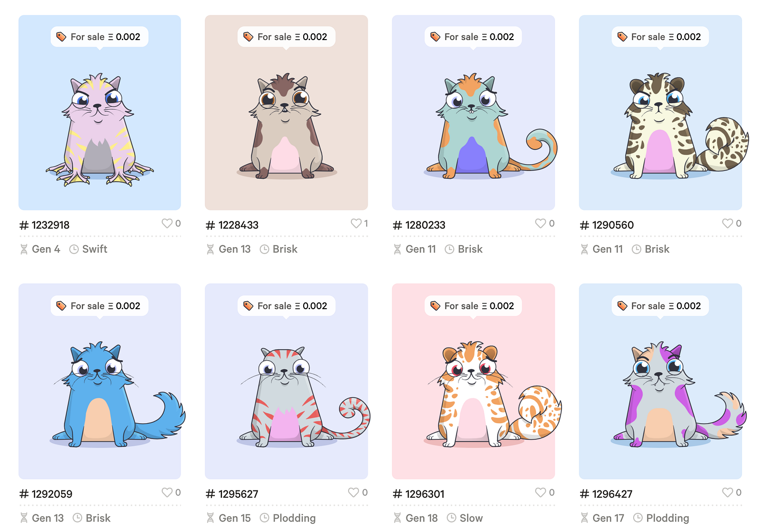Click the clock icon next to Swift
Image resolution: width=764 pixels, height=532 pixels.
(x=74, y=249)
